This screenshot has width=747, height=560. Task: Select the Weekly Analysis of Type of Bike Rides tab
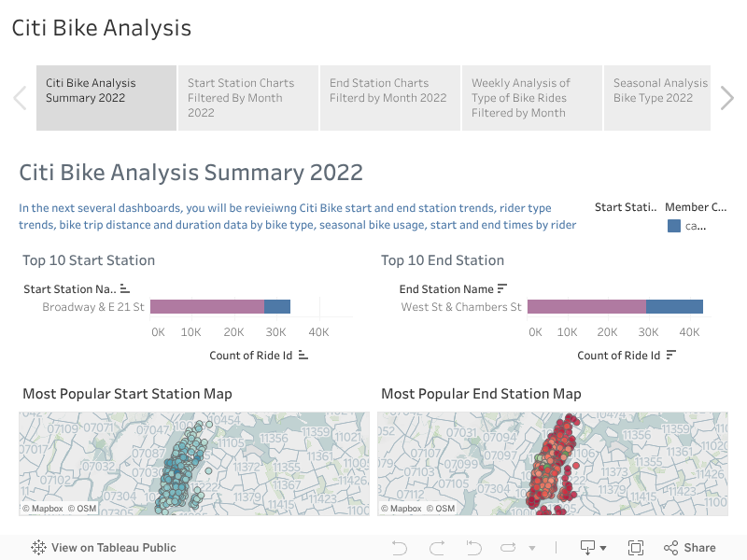coord(531,97)
